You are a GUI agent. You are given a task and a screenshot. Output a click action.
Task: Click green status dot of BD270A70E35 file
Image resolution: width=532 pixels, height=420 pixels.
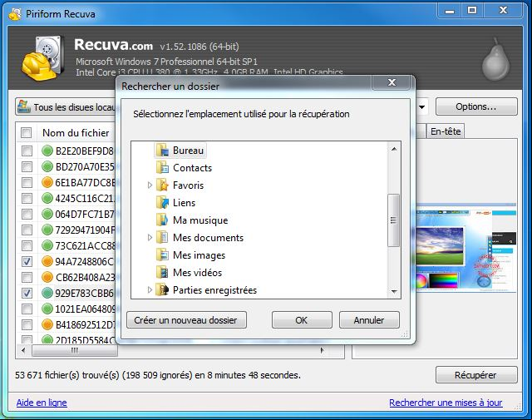[47, 166]
